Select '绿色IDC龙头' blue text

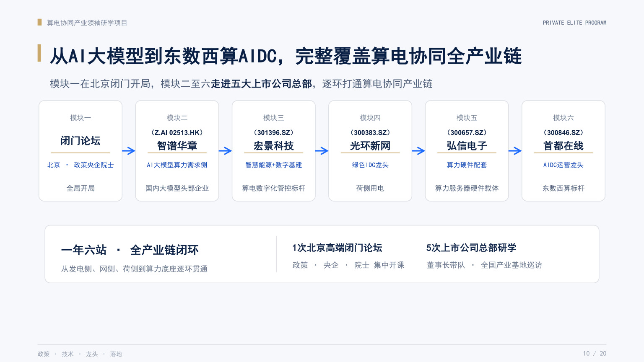click(370, 165)
